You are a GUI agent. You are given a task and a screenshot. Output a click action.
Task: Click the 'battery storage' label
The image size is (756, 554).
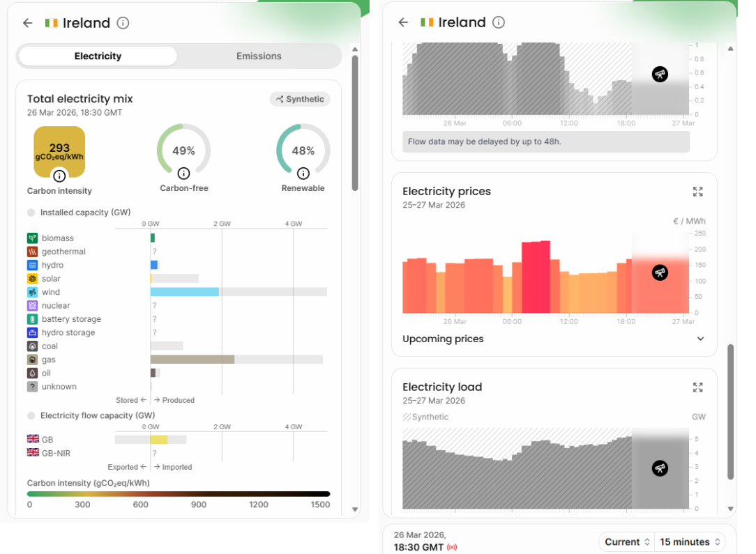click(x=71, y=319)
